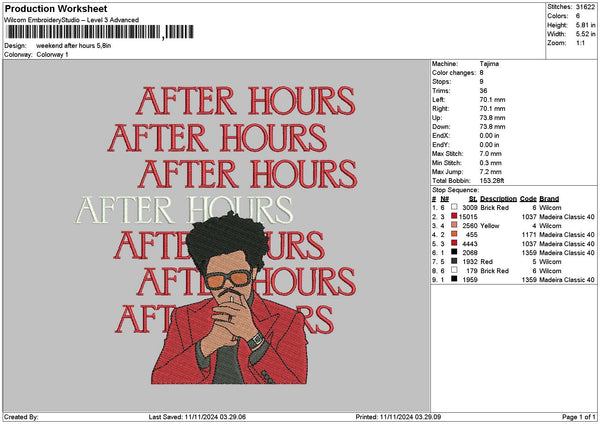600x424 pixels.
Task: Select the Zoom value '1:1'
Action: click(580, 43)
